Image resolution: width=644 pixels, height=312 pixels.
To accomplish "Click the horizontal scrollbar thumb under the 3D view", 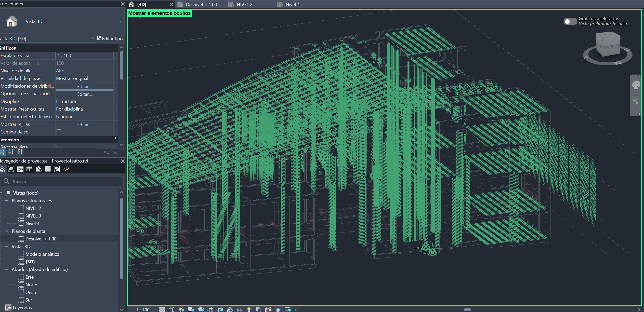I will [467, 309].
